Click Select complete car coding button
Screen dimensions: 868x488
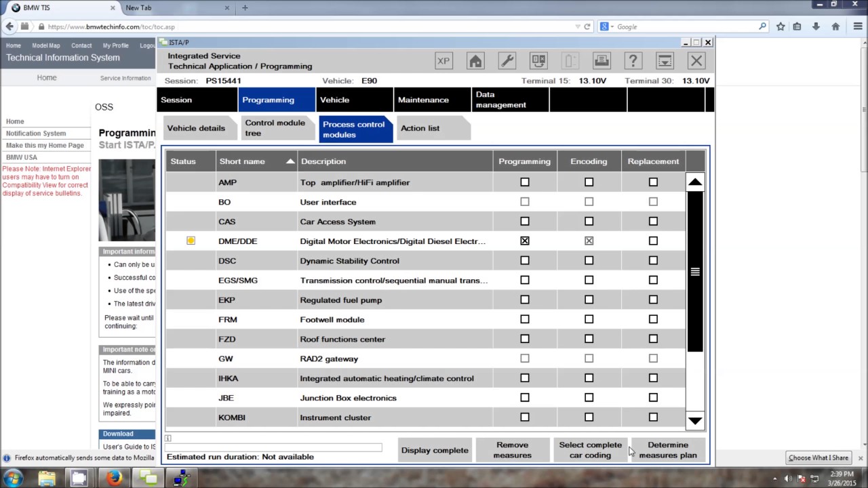click(591, 450)
